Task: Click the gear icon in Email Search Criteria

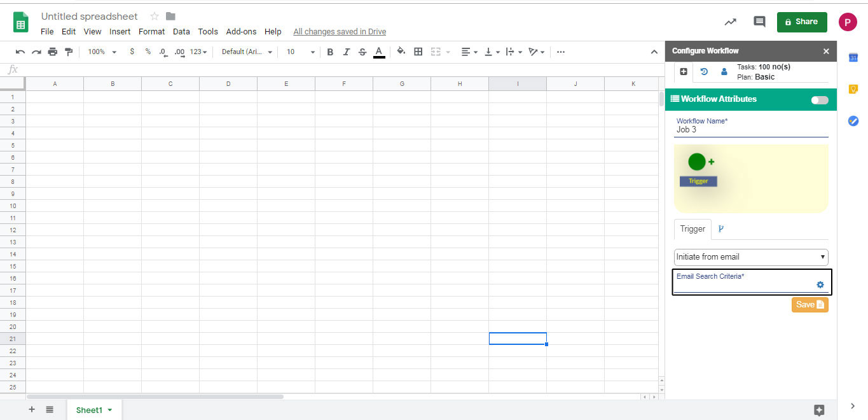Action: (820, 285)
